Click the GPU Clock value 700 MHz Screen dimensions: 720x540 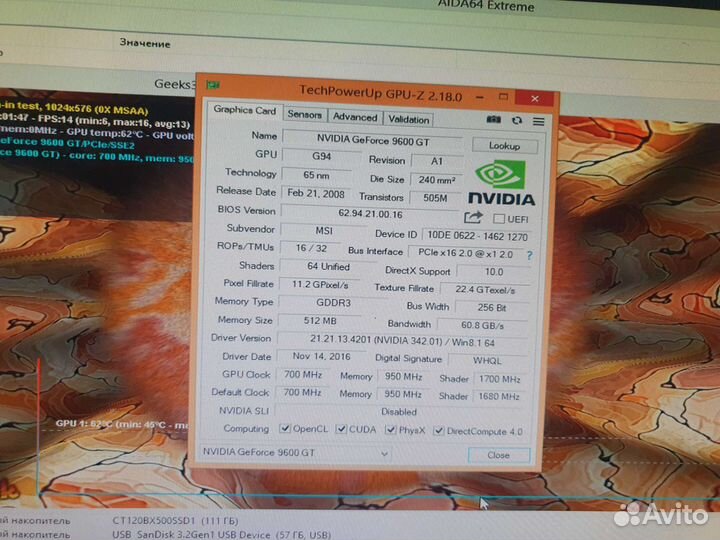point(303,375)
